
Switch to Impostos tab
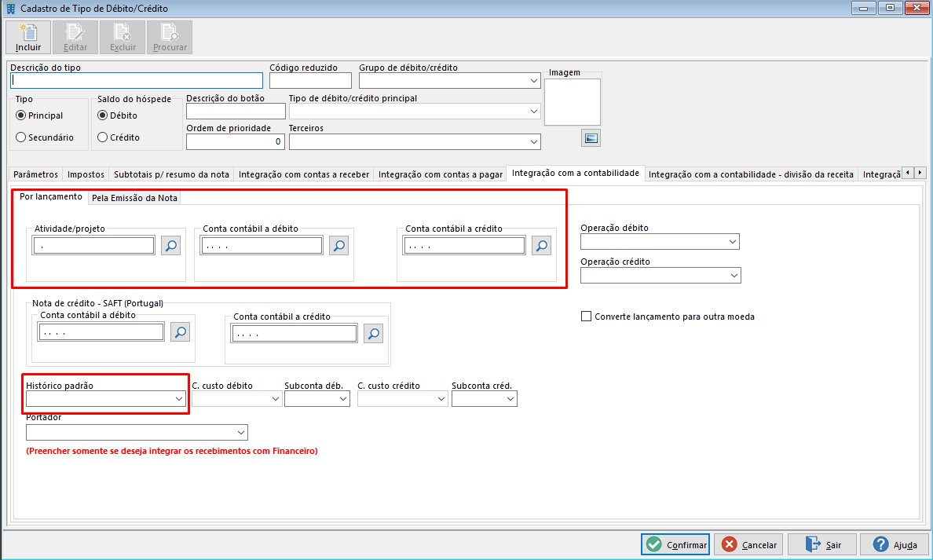click(86, 174)
